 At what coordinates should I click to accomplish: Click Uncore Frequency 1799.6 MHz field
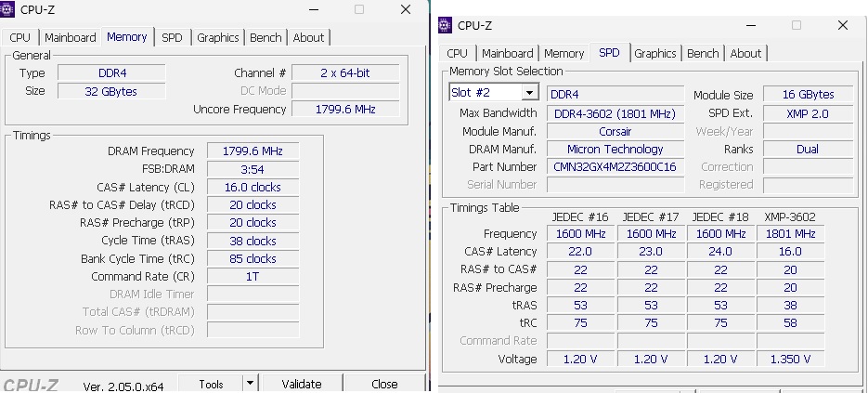[345, 110]
